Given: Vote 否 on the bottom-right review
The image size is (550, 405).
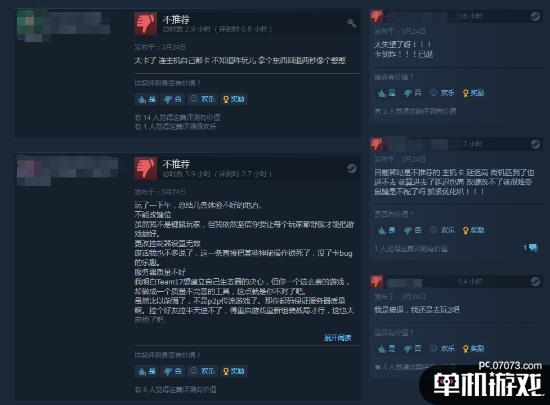Looking at the screenshot, I should pyautogui.click(x=413, y=349).
